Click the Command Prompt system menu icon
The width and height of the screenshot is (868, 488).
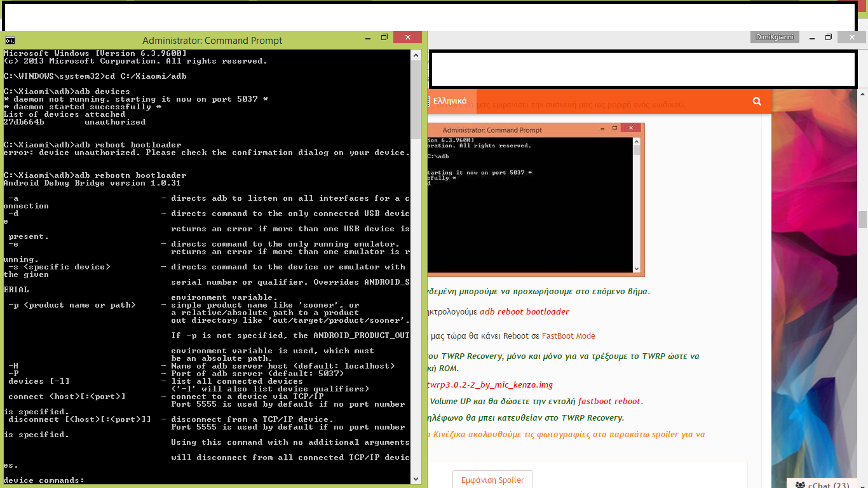point(10,40)
